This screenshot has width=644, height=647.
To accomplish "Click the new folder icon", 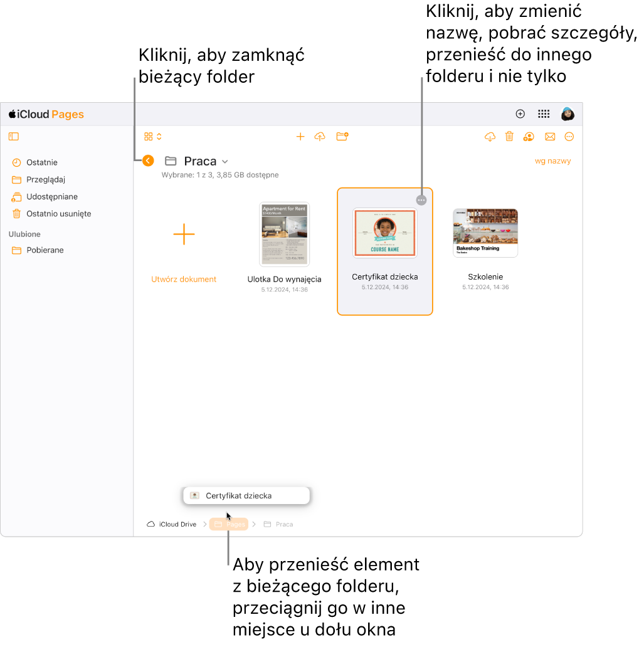I will [342, 137].
